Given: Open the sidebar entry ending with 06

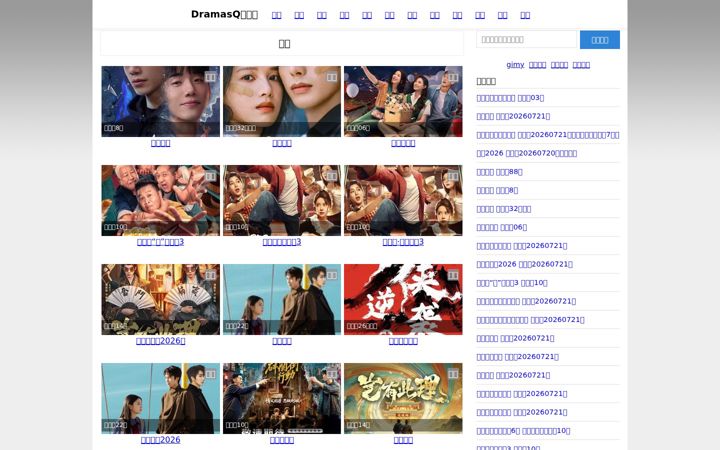Looking at the screenshot, I should tap(502, 227).
